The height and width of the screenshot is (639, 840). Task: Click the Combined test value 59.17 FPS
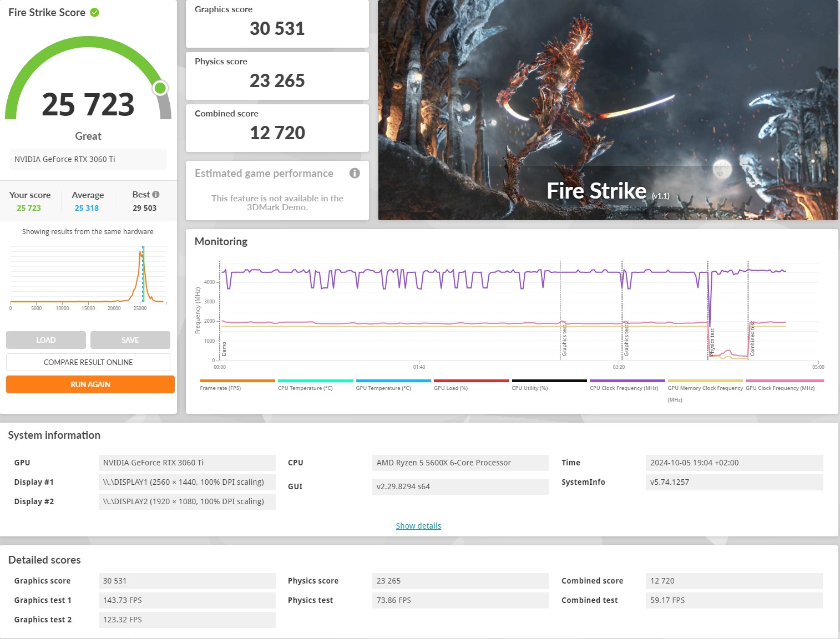pyautogui.click(x=735, y=600)
